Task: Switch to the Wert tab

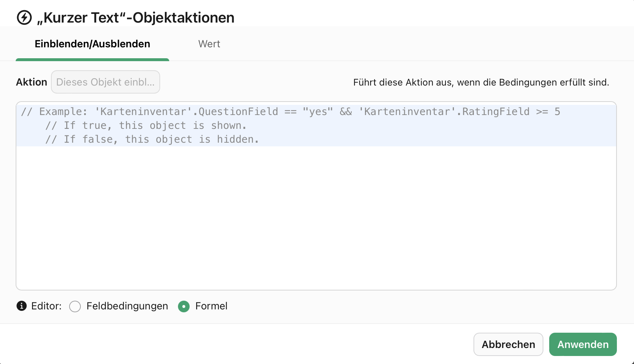Action: pos(209,44)
